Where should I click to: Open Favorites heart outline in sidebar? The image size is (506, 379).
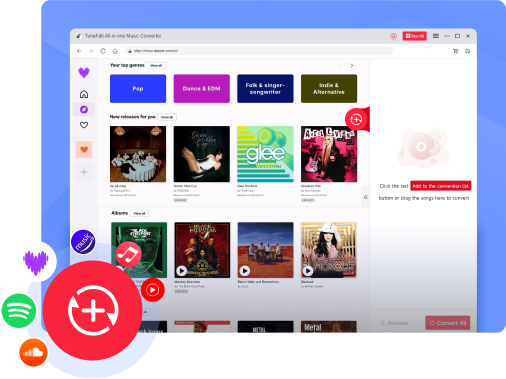click(x=84, y=125)
